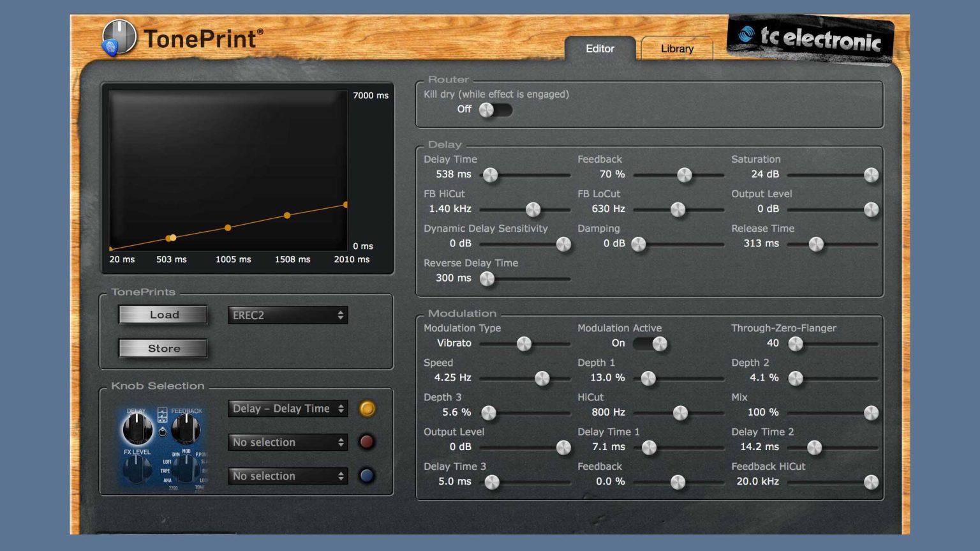Toggle the Kill dry switch
980x551 pixels.
tap(494, 110)
